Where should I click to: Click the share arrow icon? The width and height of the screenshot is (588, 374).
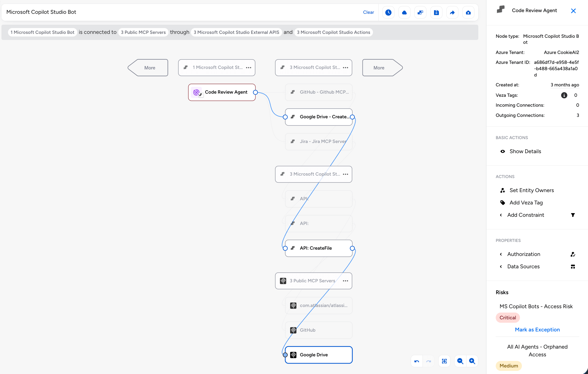pos(452,12)
